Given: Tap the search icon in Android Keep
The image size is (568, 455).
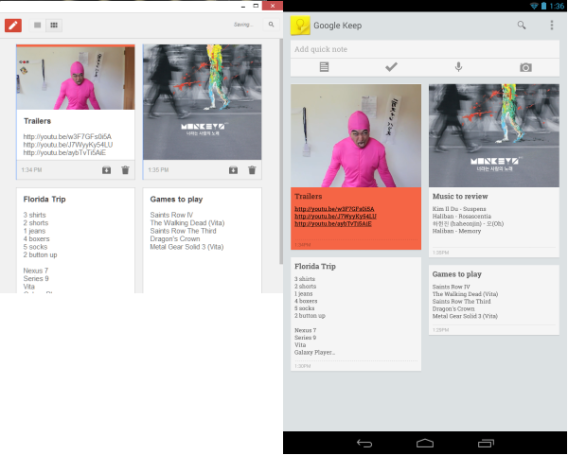Looking at the screenshot, I should pos(522,25).
